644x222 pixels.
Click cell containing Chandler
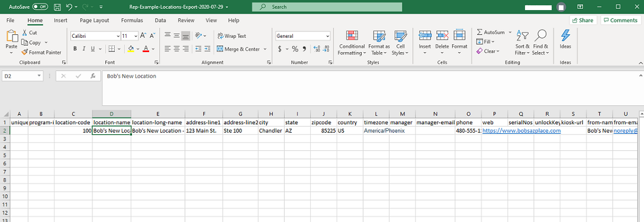coord(271,130)
